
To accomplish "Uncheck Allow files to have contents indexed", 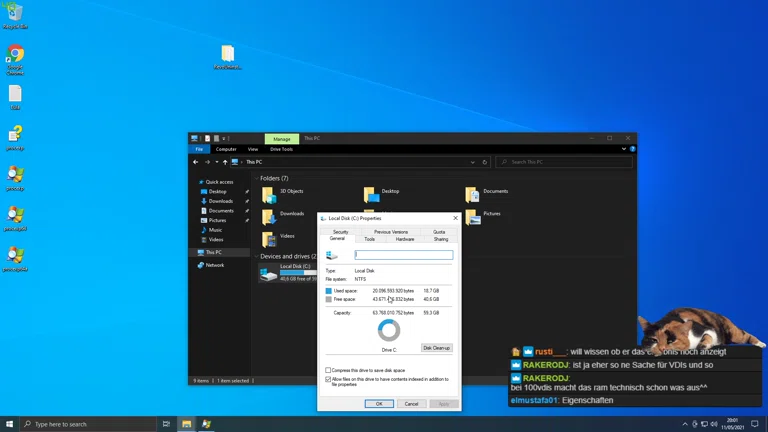I will point(328,379).
